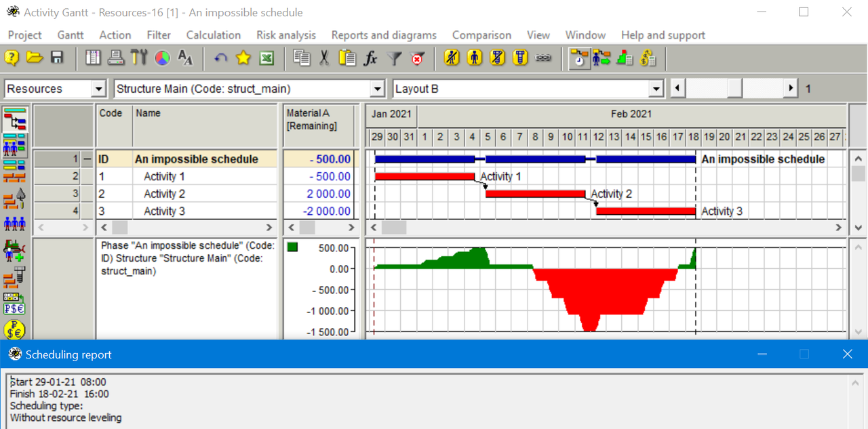Screen dimensions: 868x429
Task: Click the chain link icon
Action: click(543, 58)
